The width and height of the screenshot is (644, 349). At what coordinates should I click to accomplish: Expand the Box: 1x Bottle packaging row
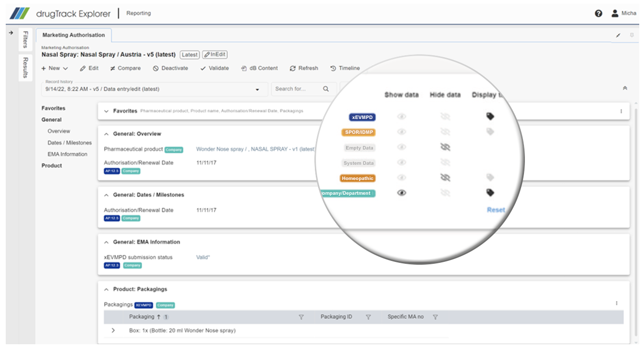pyautogui.click(x=113, y=330)
